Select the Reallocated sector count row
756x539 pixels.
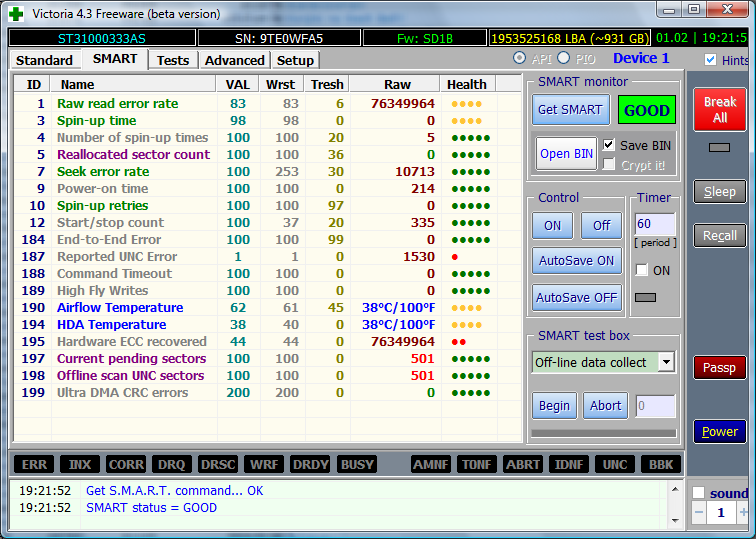click(268, 154)
